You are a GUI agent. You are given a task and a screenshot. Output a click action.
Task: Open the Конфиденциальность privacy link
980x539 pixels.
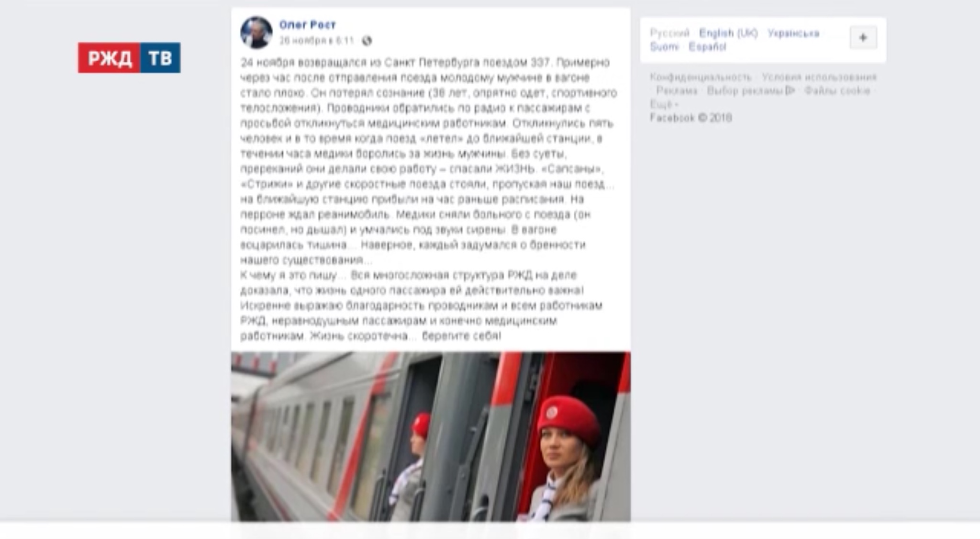701,77
